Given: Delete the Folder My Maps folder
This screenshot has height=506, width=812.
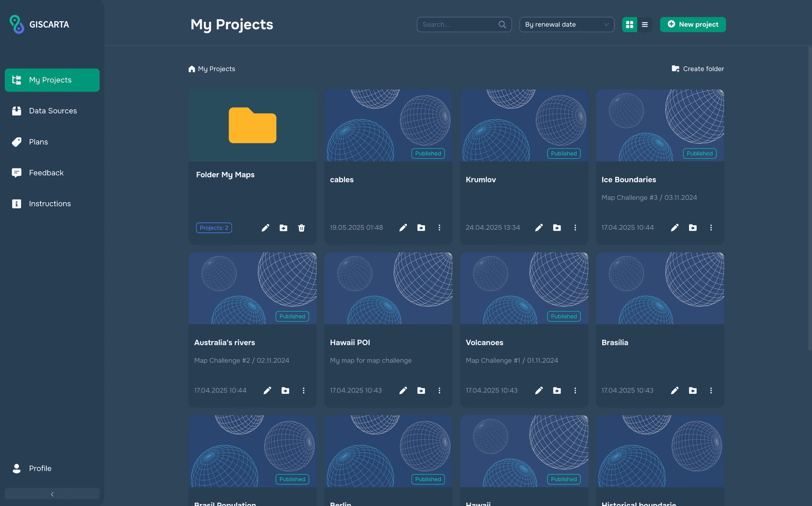Looking at the screenshot, I should (x=301, y=228).
